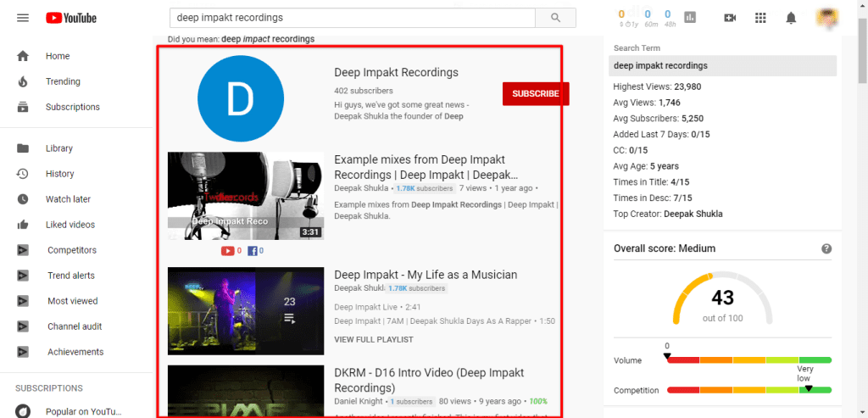Image resolution: width=868 pixels, height=418 pixels.
Task: Click the 43 out of 100 score gauge
Action: 722,298
